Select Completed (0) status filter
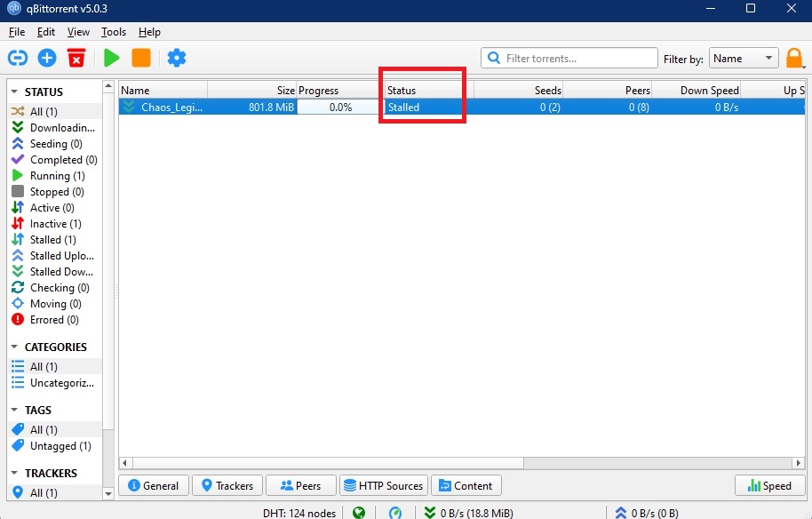The image size is (812, 519). tap(54, 160)
